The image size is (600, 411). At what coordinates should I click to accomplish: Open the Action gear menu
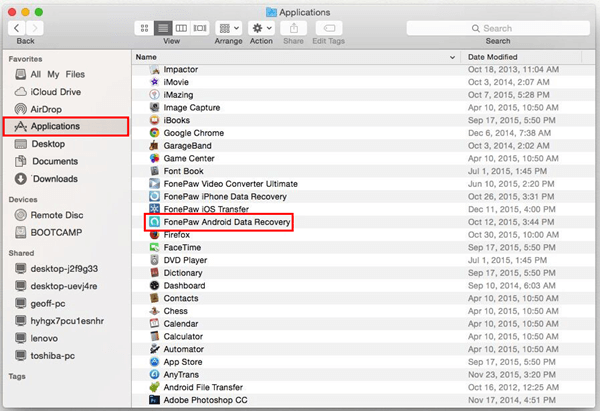(x=261, y=28)
